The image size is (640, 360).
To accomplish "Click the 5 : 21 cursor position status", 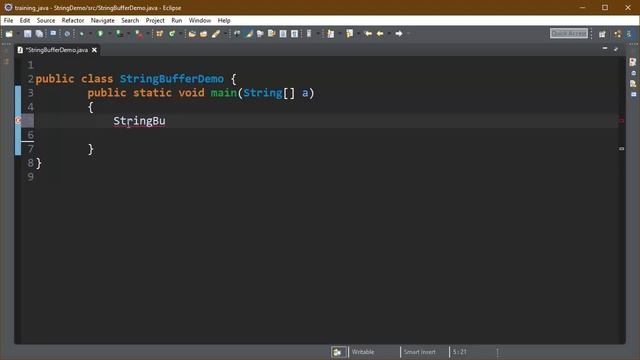I will pyautogui.click(x=460, y=352).
